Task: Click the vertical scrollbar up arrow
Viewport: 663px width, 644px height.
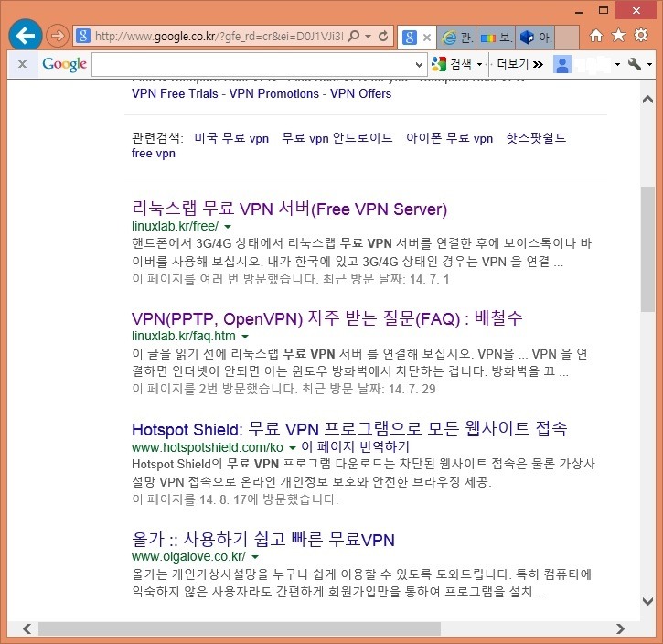Action: (647, 100)
